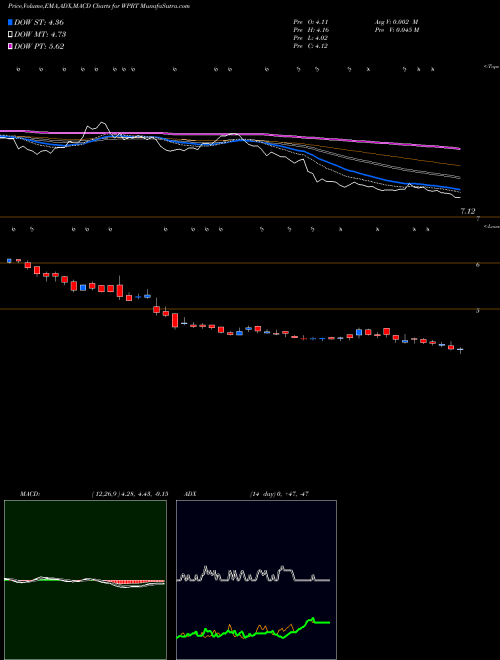
Task: Click the blue DOW ST legend swatch
Action: point(11,22)
